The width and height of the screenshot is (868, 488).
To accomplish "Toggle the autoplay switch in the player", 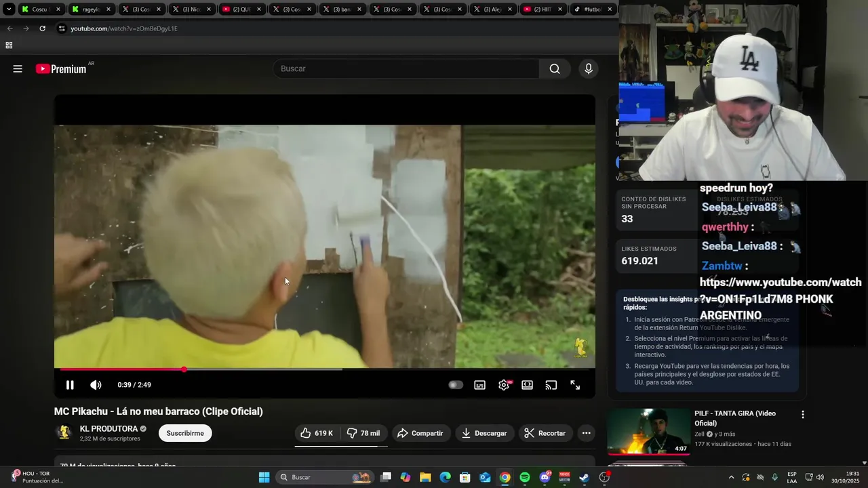I will [456, 385].
